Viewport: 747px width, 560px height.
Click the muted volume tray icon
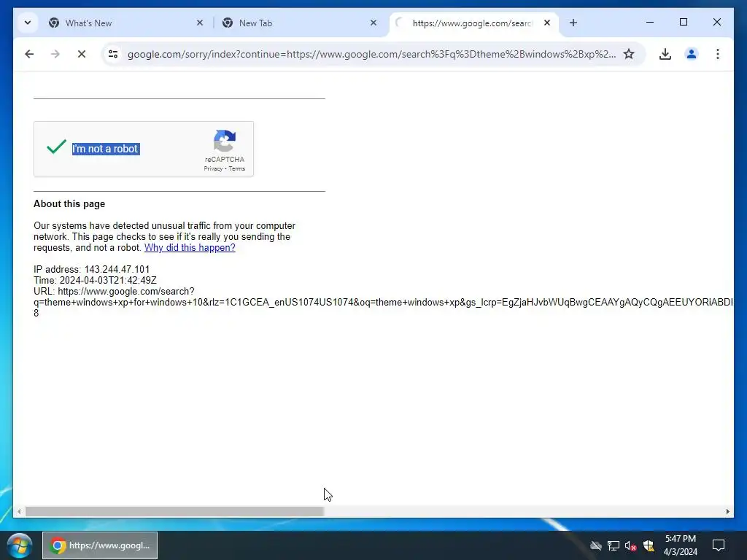tap(630, 545)
